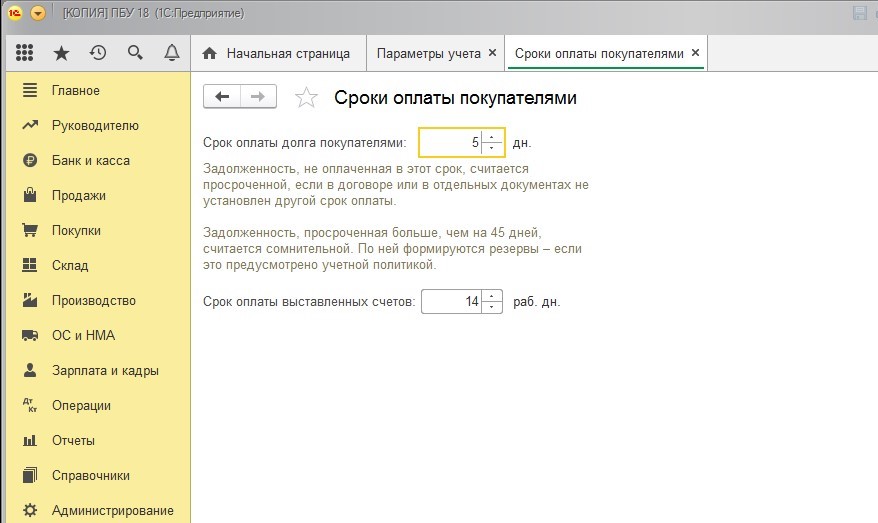
Task: Open the Notifications bell icon
Action: coord(171,53)
